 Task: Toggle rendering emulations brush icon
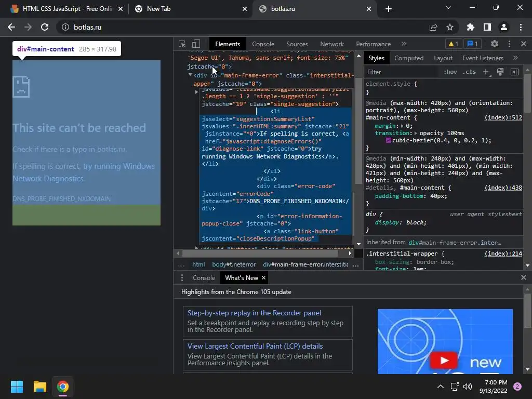(x=500, y=72)
